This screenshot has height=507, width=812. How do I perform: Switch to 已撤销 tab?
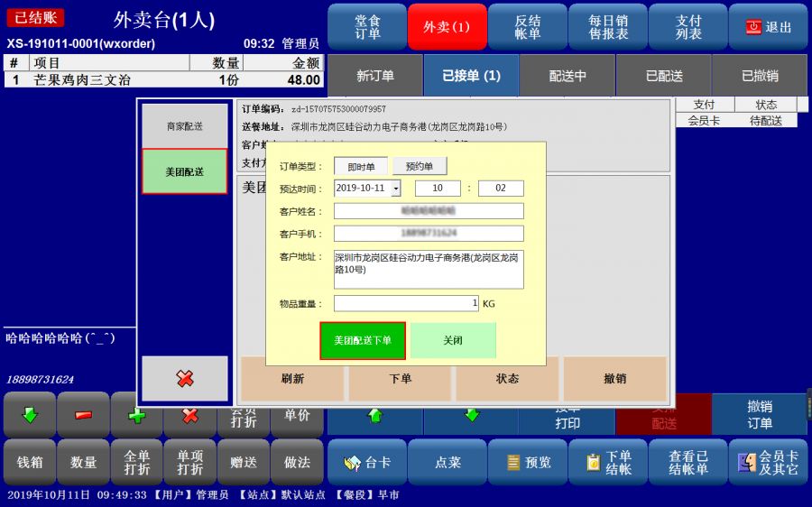click(760, 76)
